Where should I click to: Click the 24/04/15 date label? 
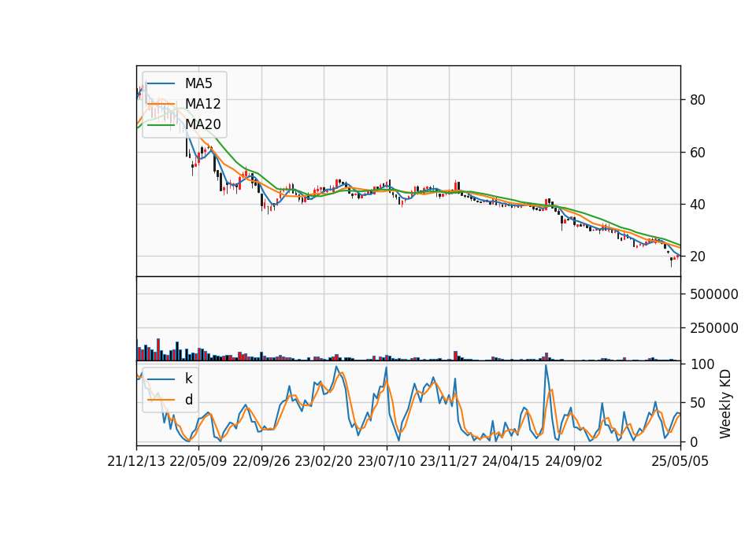point(511,461)
